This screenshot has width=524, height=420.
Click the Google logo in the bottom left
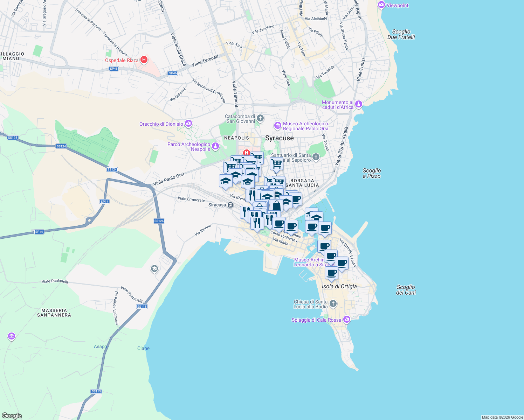pyautogui.click(x=11, y=416)
